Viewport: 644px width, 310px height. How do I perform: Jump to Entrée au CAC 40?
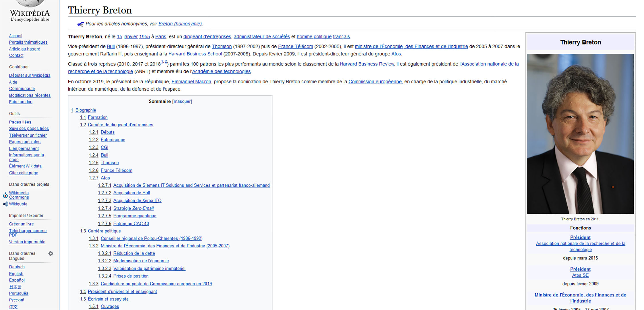(131, 224)
